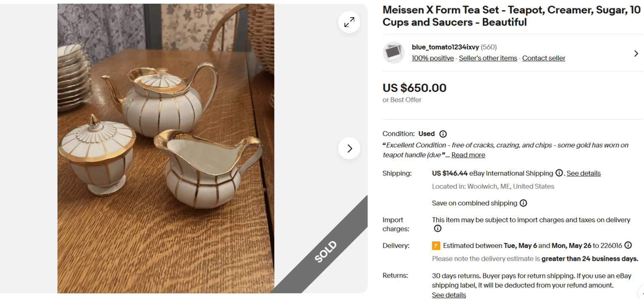The width and height of the screenshot is (644, 299).
Task: Contact seller about the tea set
Action: pyautogui.click(x=543, y=58)
